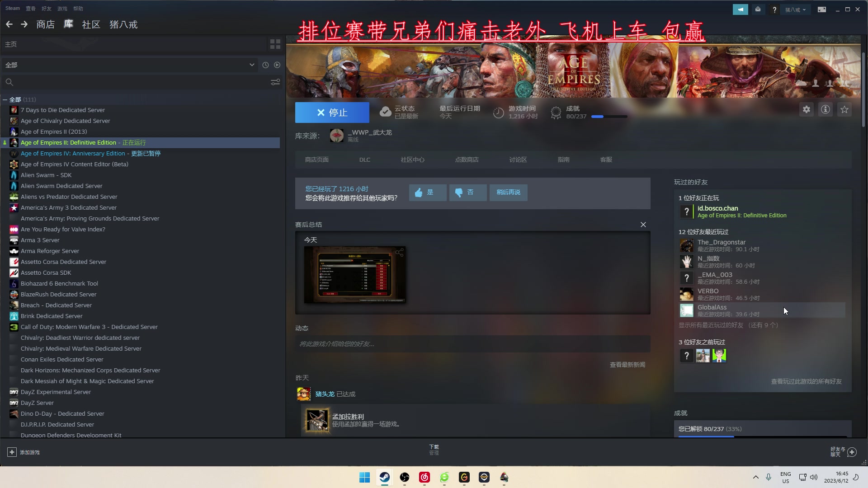Viewport: 868px width, 488px height.
Task: Go forward with the right arrow
Action: click(24, 24)
